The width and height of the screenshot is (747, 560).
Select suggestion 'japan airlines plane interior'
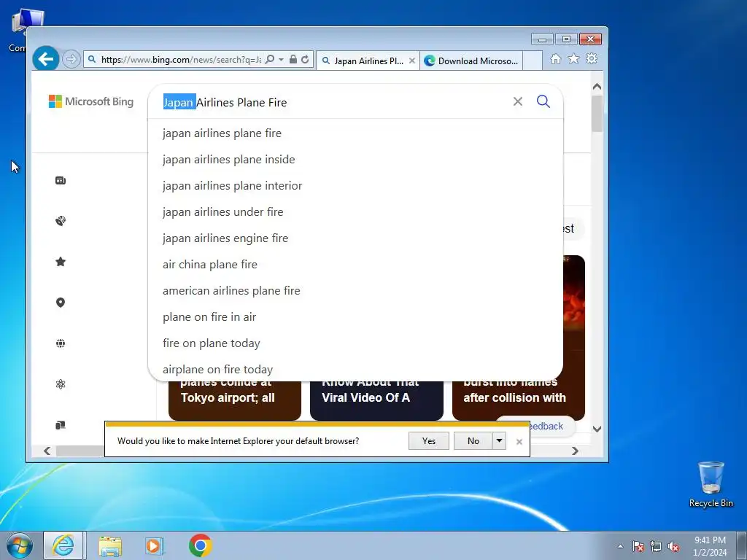coord(355,186)
